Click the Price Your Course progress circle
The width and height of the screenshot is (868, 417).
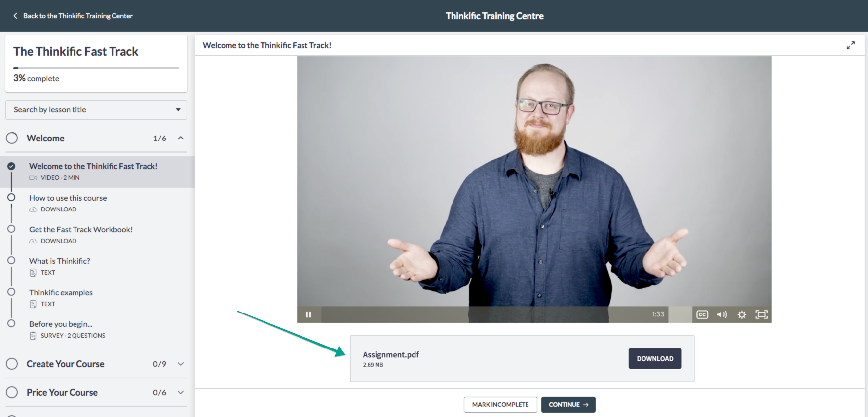12,392
